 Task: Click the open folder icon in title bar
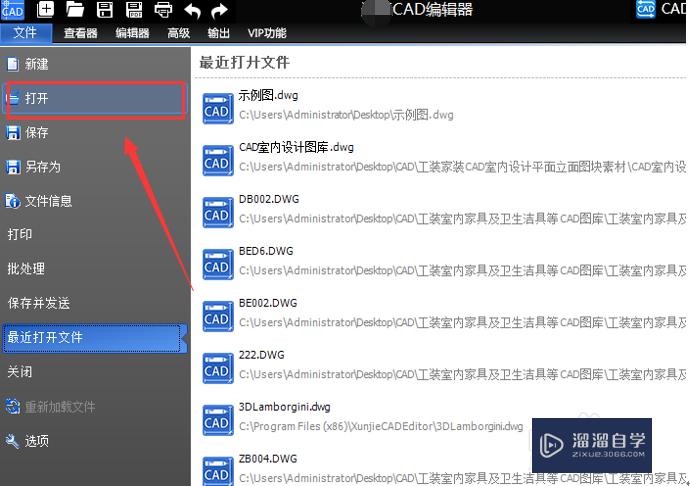click(74, 9)
